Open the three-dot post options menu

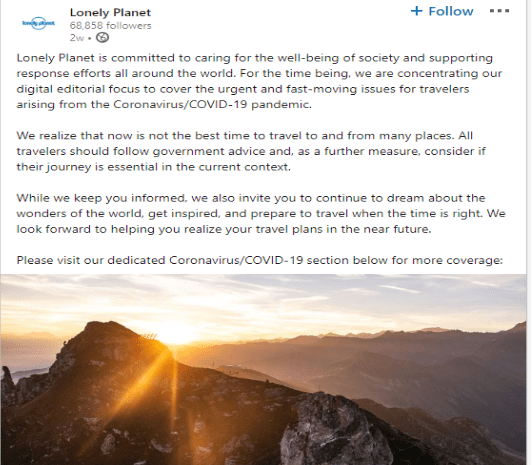click(499, 11)
